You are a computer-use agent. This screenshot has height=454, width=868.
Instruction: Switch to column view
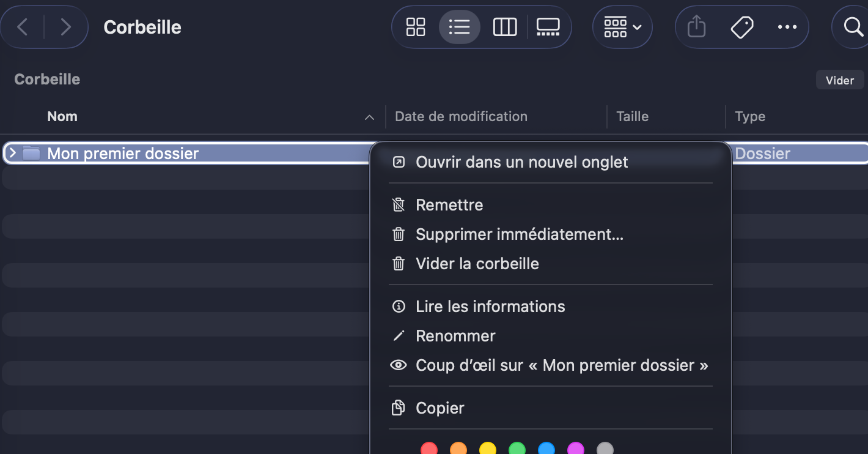tap(505, 27)
